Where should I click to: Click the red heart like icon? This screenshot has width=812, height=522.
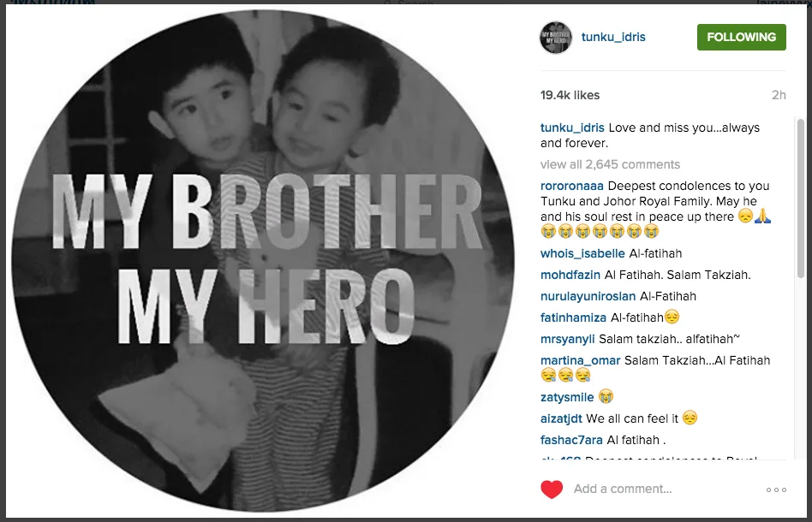[552, 489]
